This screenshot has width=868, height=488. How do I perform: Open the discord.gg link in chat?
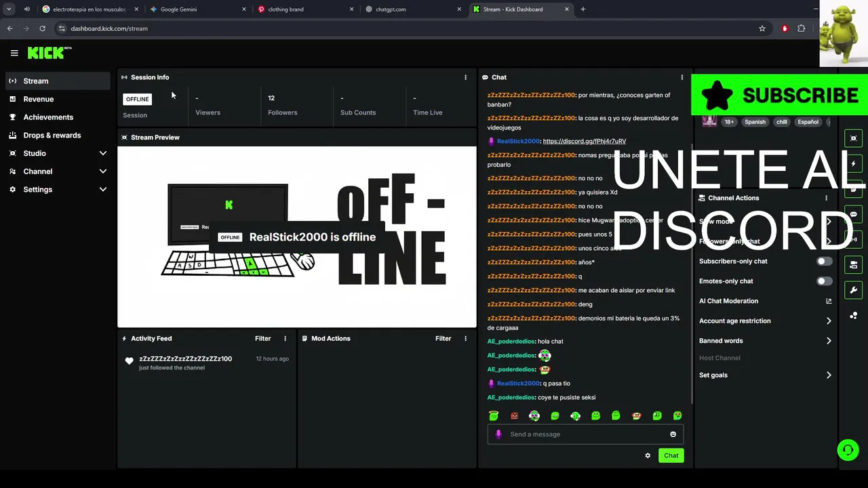pos(584,141)
